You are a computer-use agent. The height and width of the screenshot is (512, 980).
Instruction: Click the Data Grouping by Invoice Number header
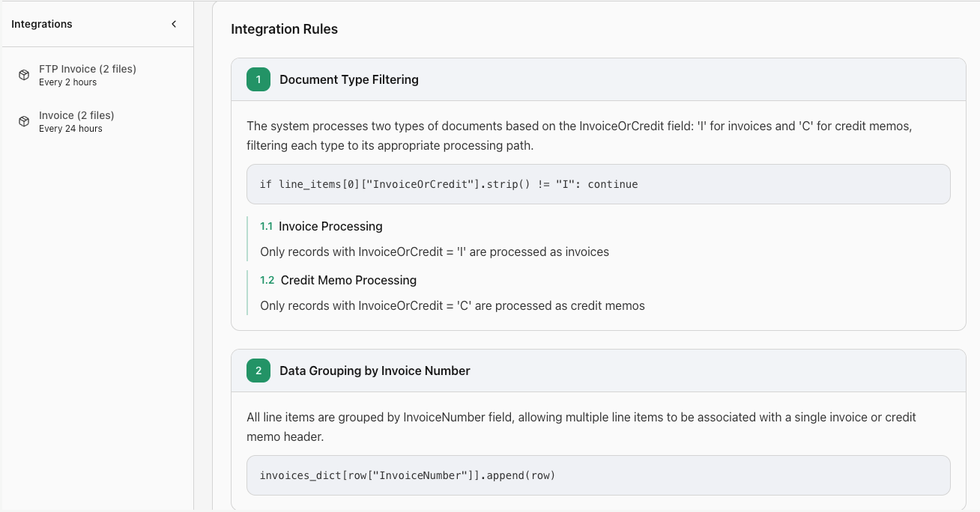pos(375,371)
